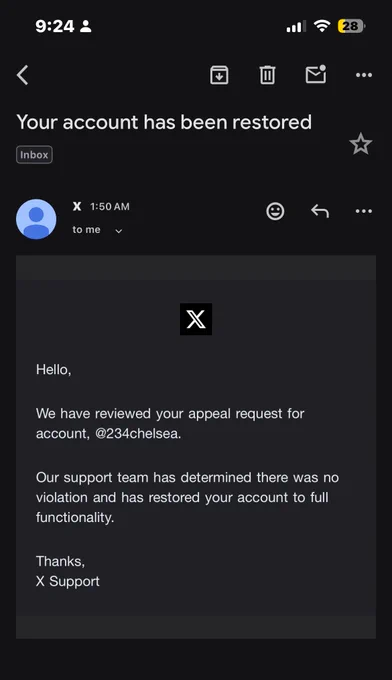Tap the @234chelsea account mention
The width and height of the screenshot is (392, 680).
click(138, 434)
